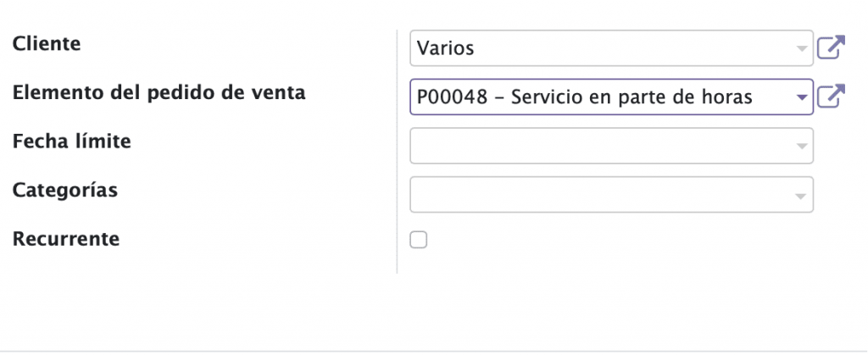868x355 pixels.
Task: Click the horizontal separator line below the form
Action: (434, 351)
